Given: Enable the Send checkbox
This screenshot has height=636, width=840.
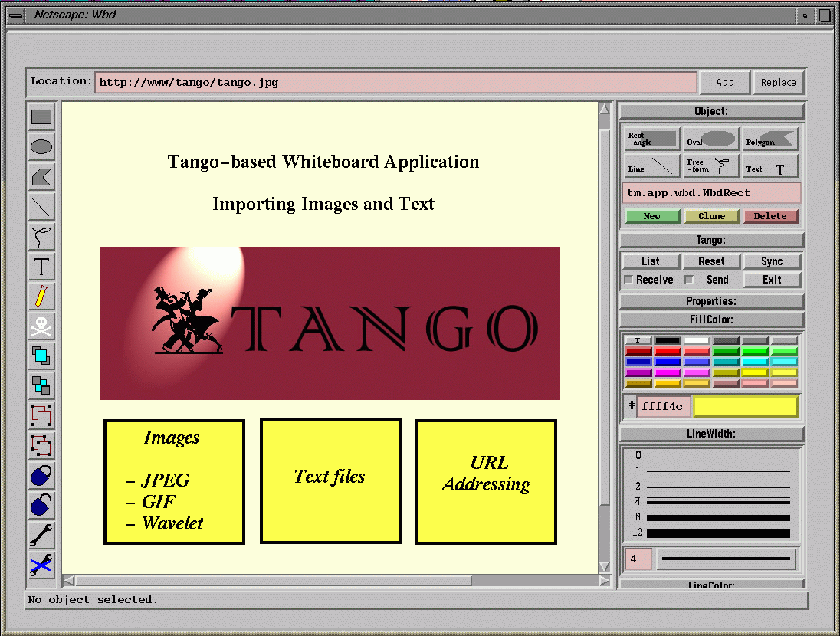Looking at the screenshot, I should click(689, 280).
